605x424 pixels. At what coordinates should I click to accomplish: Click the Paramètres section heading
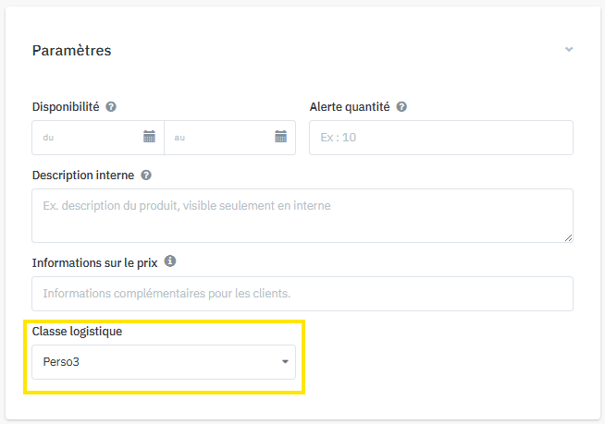click(x=71, y=50)
